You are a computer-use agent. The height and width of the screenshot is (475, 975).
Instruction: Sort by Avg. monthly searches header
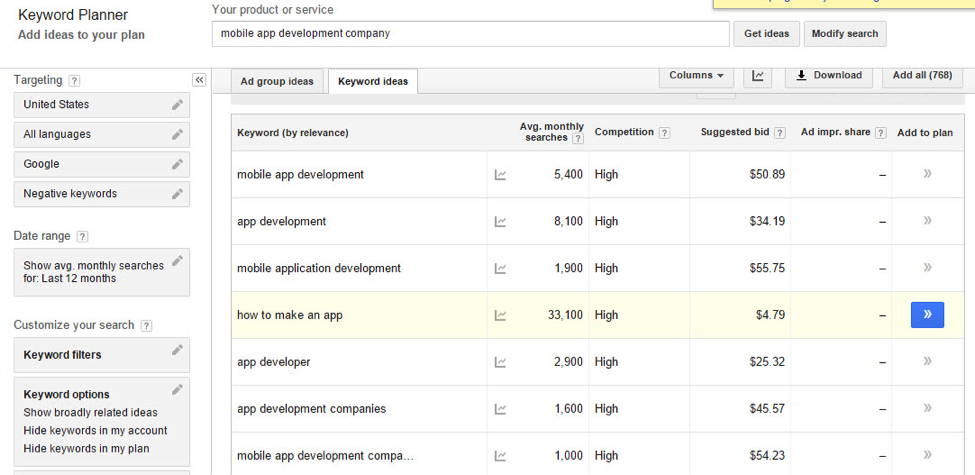tap(552, 132)
